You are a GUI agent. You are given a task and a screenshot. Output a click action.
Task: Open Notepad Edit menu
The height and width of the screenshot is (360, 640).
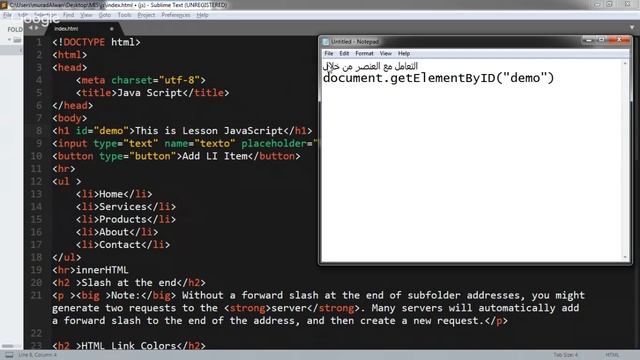344,53
